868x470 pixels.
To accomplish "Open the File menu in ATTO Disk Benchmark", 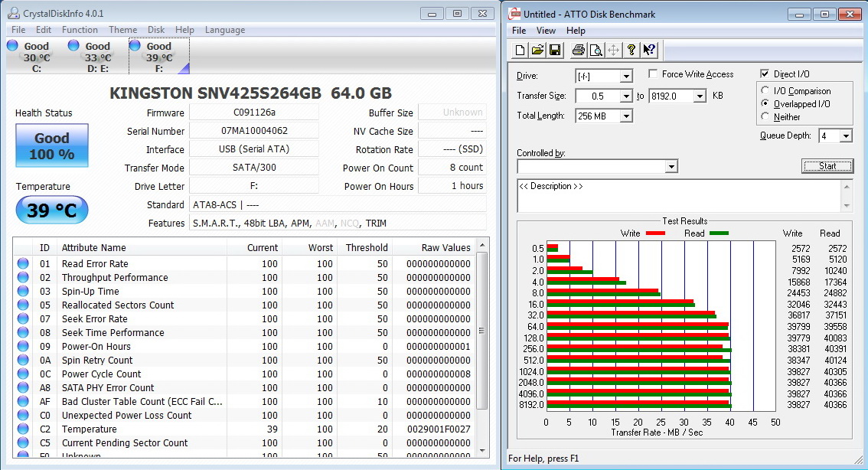I will point(519,31).
